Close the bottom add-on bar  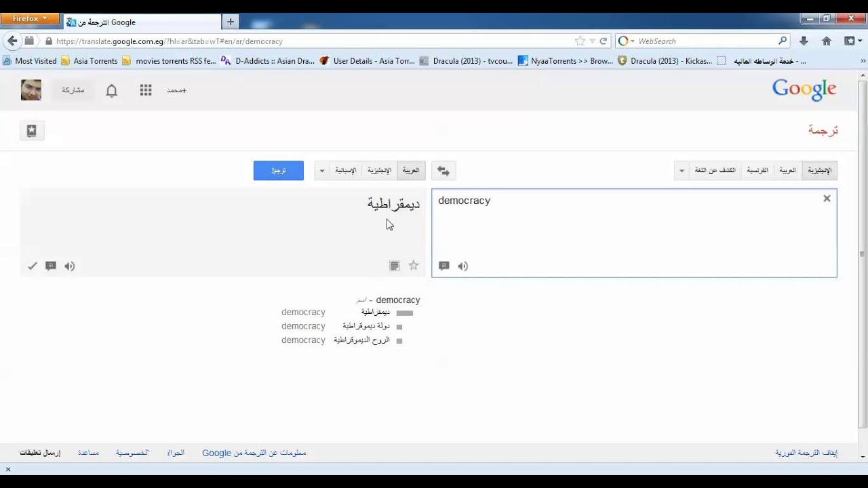8,469
